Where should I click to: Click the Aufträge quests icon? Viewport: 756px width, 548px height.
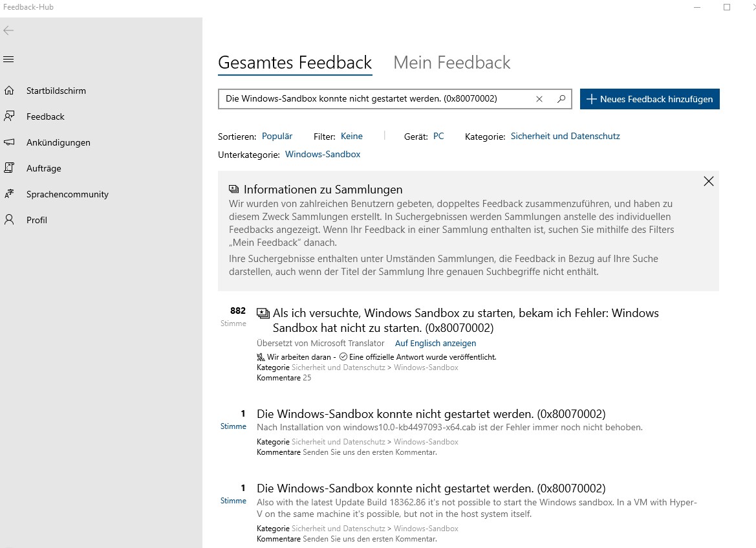click(x=8, y=168)
